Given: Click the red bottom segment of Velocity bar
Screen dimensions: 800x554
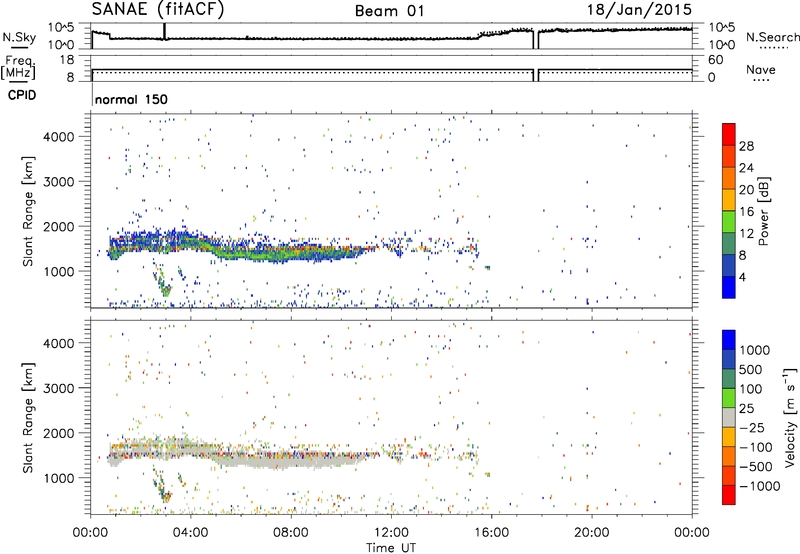Looking at the screenshot, I should coord(729,495).
